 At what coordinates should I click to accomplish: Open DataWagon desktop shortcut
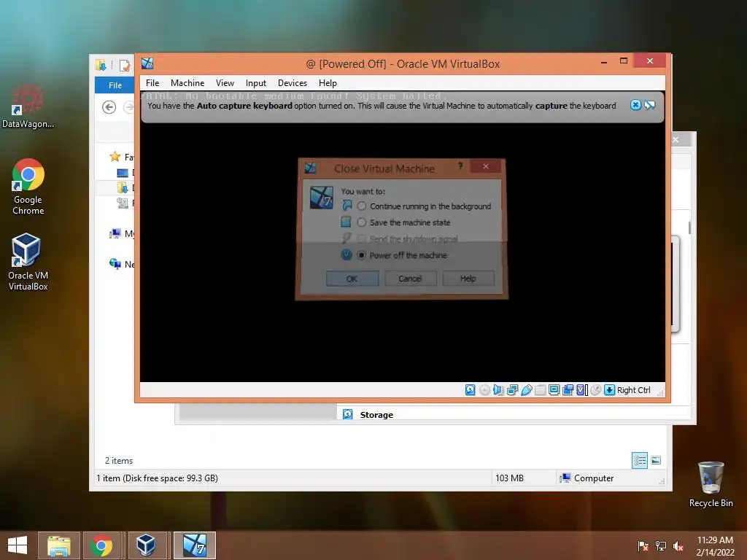click(28, 106)
